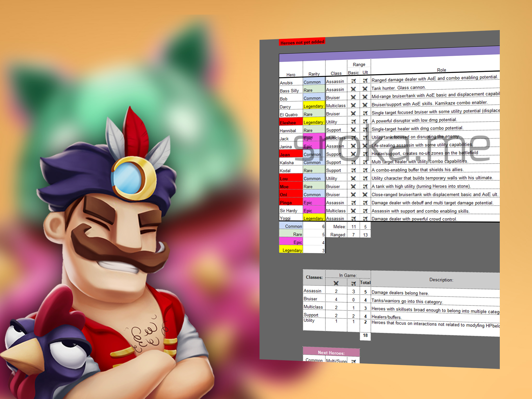Screen dimensions: 532x399
Task: Click the red 'Heroes not yet added' label
Action: [x=302, y=42]
